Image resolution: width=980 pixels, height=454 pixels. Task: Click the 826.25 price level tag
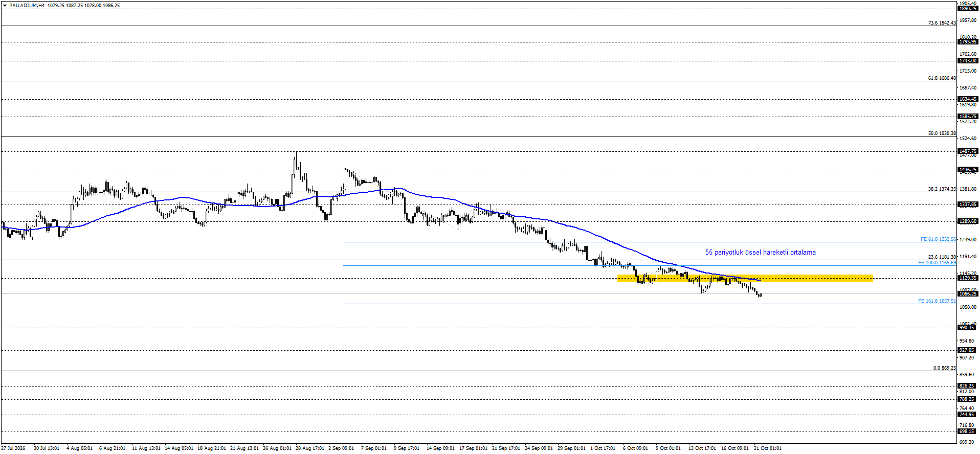[x=968, y=386]
